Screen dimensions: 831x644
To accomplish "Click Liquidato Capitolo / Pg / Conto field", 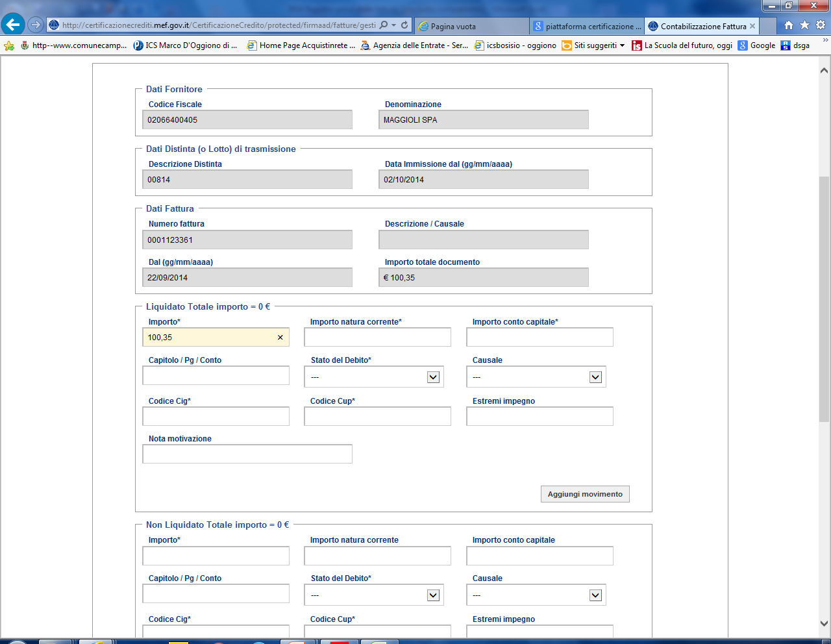I will (x=216, y=376).
